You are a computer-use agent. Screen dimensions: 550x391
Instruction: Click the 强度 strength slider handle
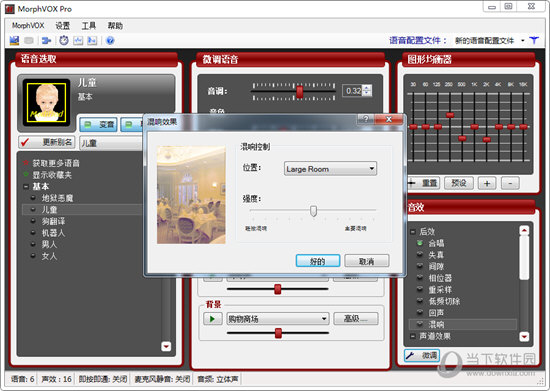click(314, 211)
